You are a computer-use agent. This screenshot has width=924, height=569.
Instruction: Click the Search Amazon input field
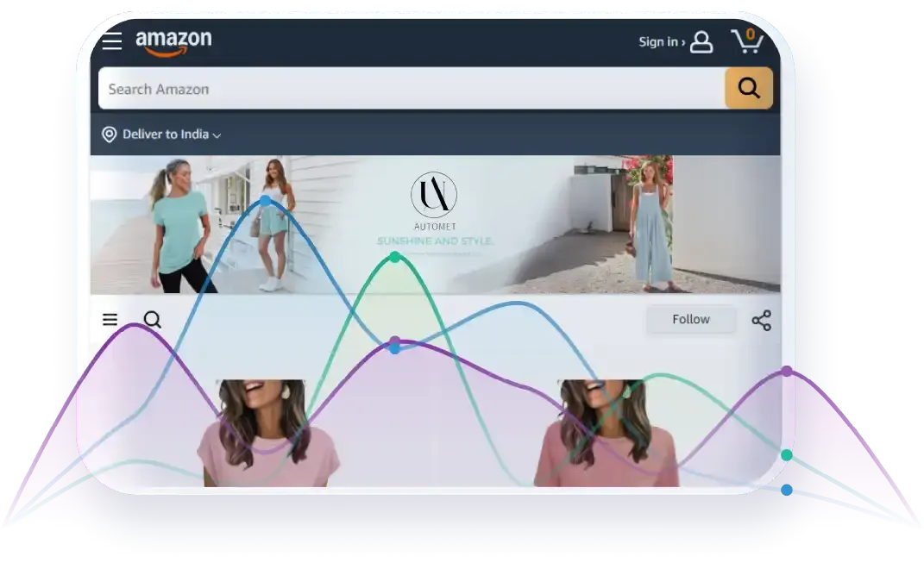411,89
